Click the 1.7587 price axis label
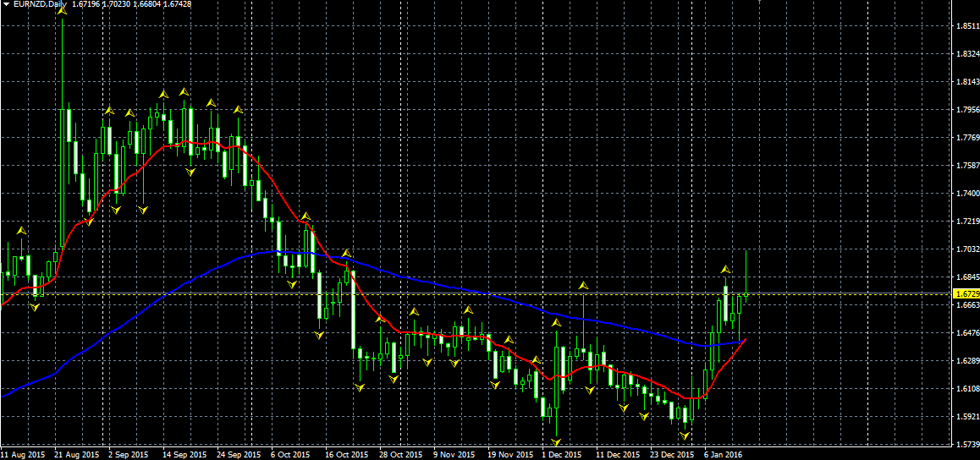Screen dimensions: 980x460 pos(966,166)
